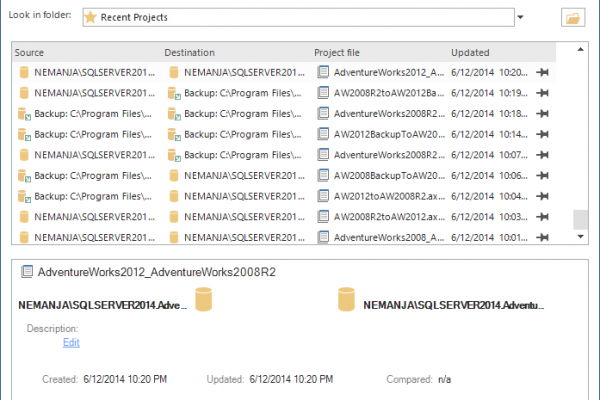The height and width of the screenshot is (400, 600).
Task: Click project file icon for AW2012toAW2008R2.ax...
Action: (x=323, y=196)
